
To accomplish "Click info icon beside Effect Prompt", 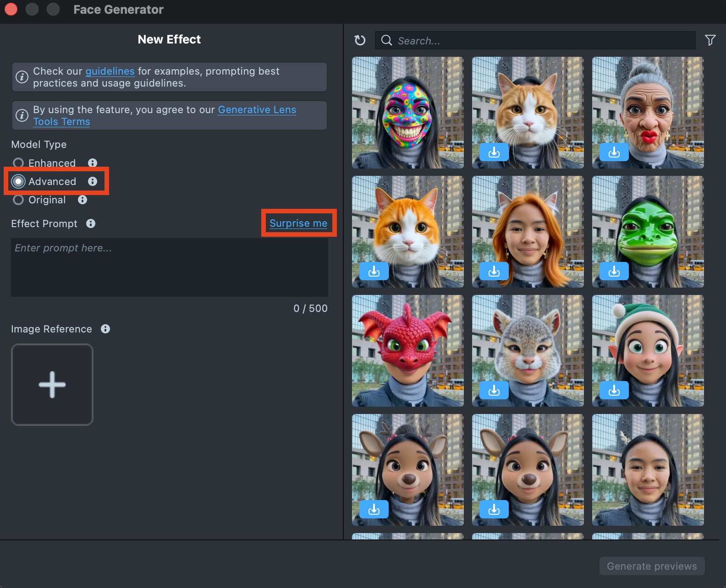I will click(91, 223).
